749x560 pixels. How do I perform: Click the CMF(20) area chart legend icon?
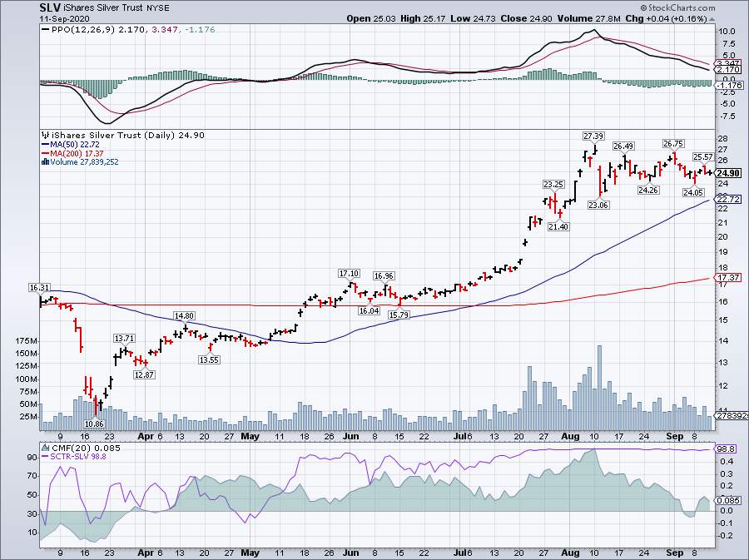46,448
